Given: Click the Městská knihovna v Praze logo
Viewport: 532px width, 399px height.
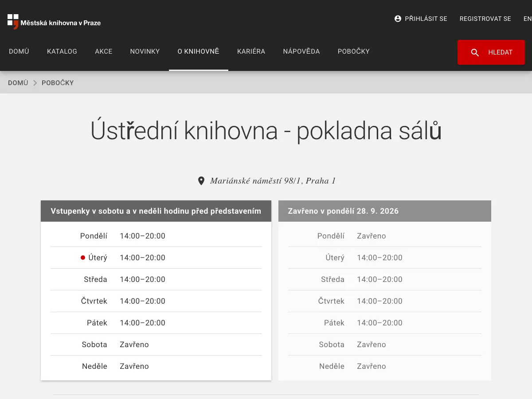Looking at the screenshot, I should 54,21.
